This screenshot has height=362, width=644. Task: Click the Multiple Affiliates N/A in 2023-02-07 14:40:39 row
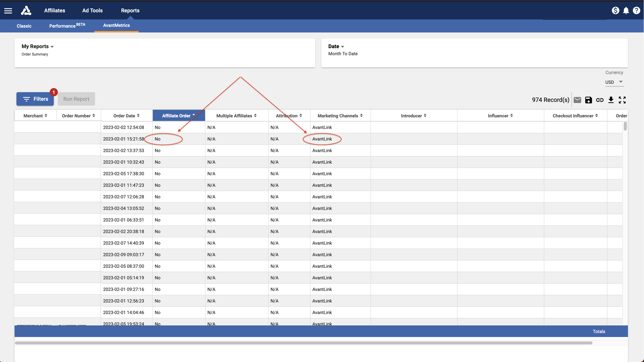211,243
